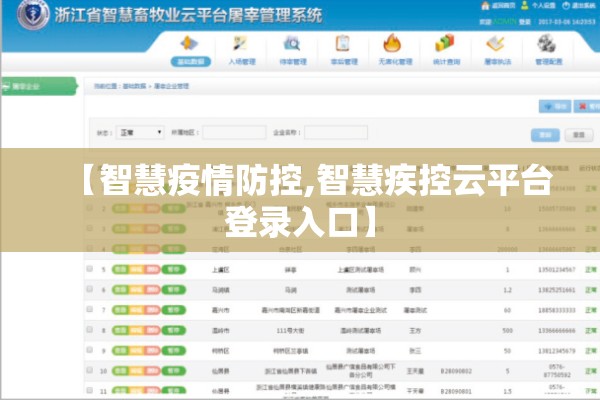Tick the checkbox for row 8
Image resolution: width=600 pixels, height=400 pixels.
90,329
